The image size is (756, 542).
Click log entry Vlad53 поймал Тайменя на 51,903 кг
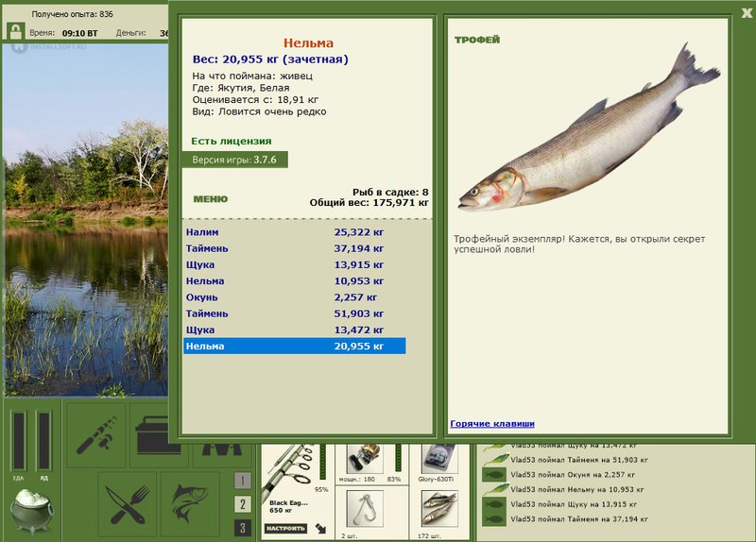(x=579, y=460)
